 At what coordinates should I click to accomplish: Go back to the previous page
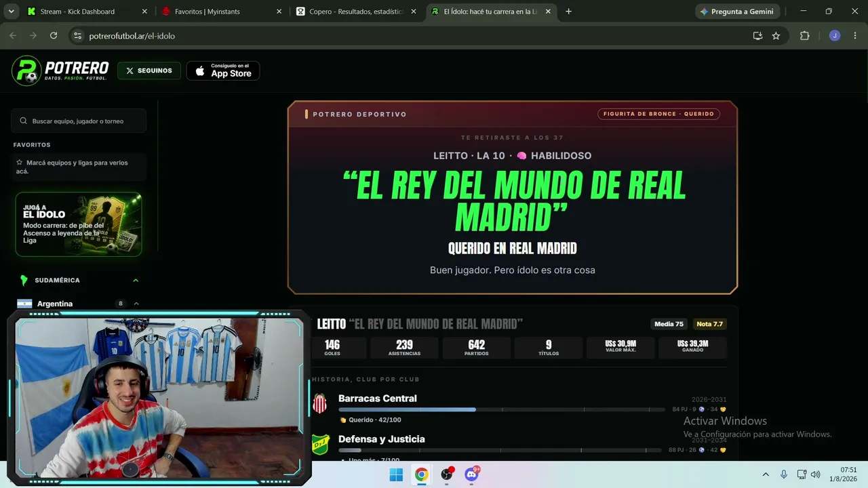click(x=13, y=36)
